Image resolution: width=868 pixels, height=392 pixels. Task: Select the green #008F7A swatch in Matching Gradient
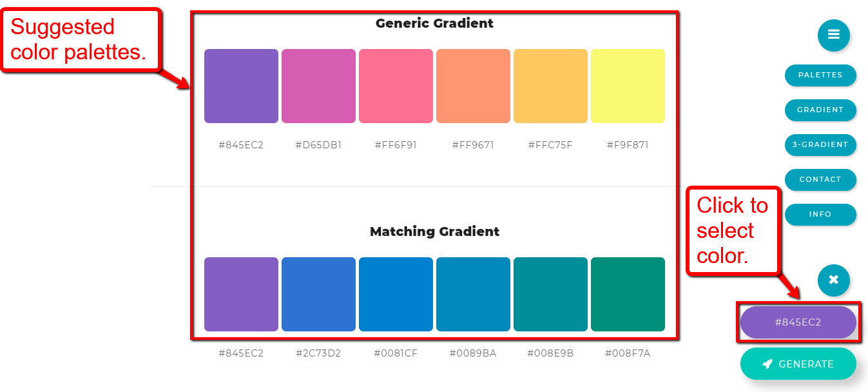[628, 295]
